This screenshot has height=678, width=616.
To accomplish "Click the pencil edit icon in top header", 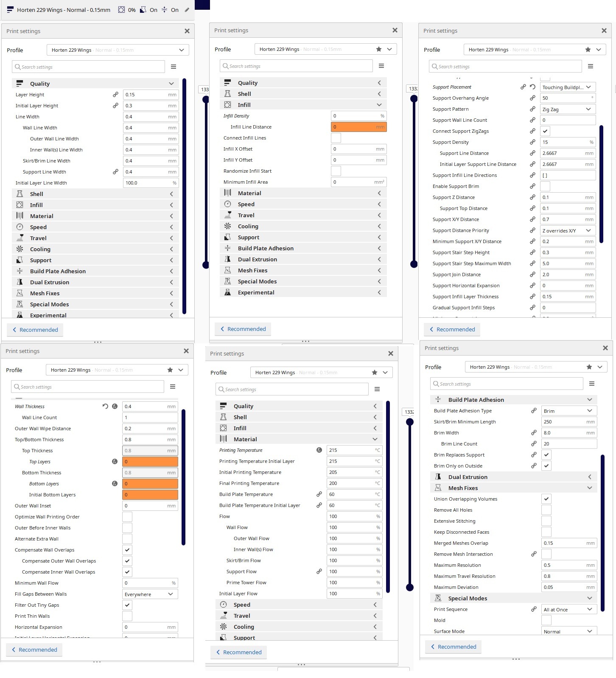I will (x=187, y=10).
